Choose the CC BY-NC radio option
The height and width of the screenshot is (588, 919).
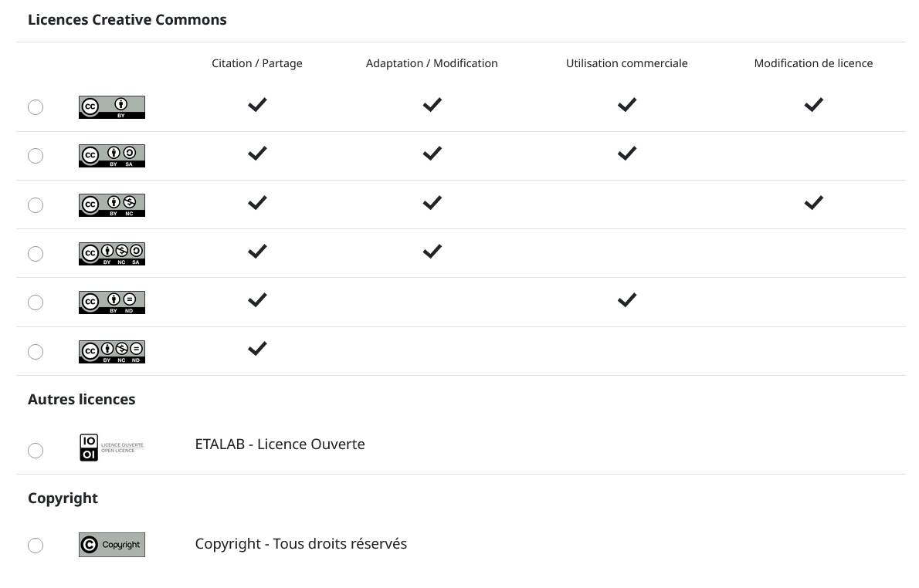[x=36, y=205]
